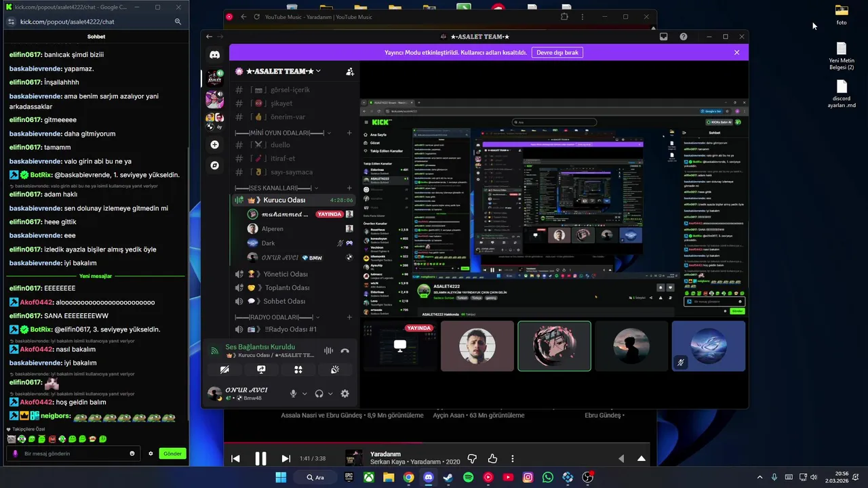
Task: Open the soundboard in voice panel
Action: [x=334, y=369]
